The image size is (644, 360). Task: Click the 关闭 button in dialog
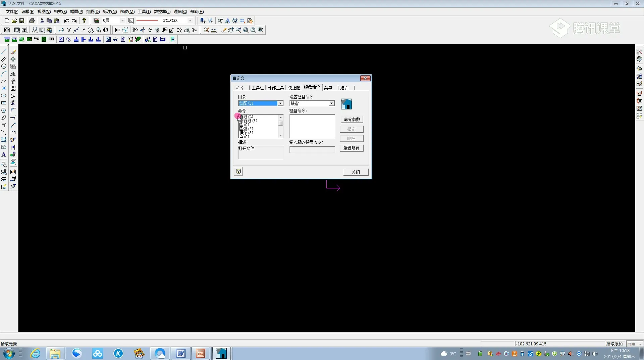(x=356, y=172)
